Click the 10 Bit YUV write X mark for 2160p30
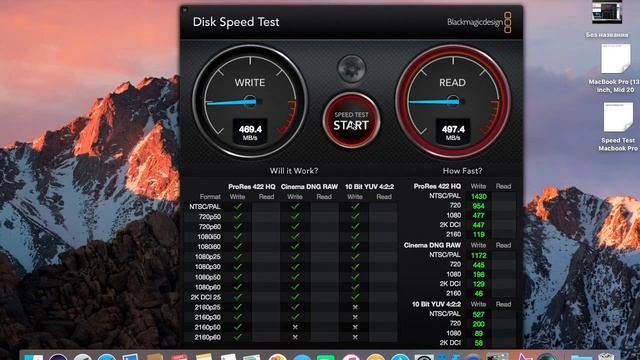 pyautogui.click(x=355, y=317)
